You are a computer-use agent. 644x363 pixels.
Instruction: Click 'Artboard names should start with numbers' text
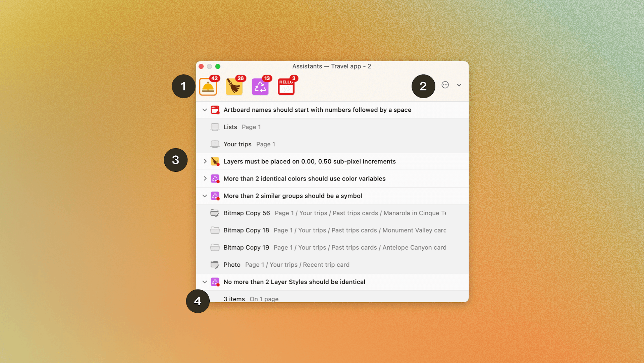[317, 110]
